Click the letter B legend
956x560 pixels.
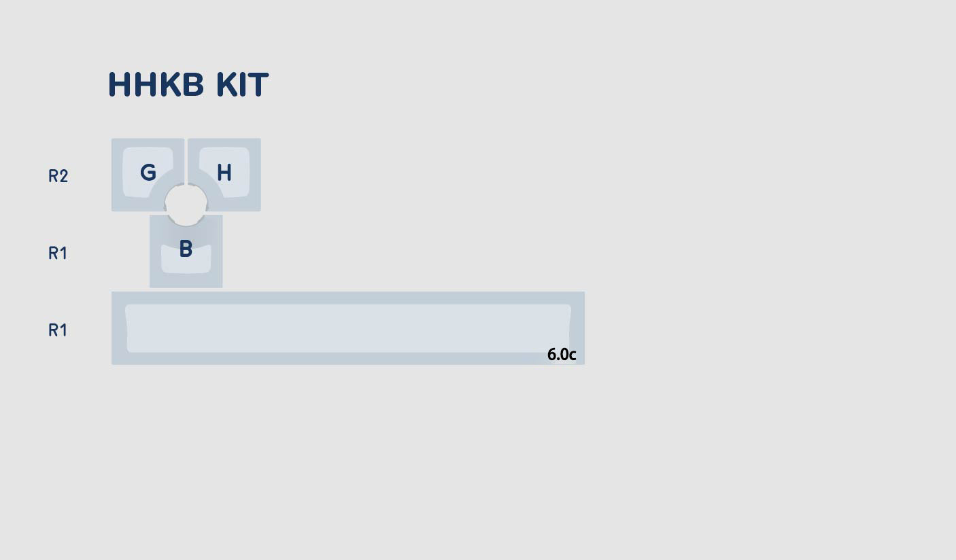pos(186,249)
